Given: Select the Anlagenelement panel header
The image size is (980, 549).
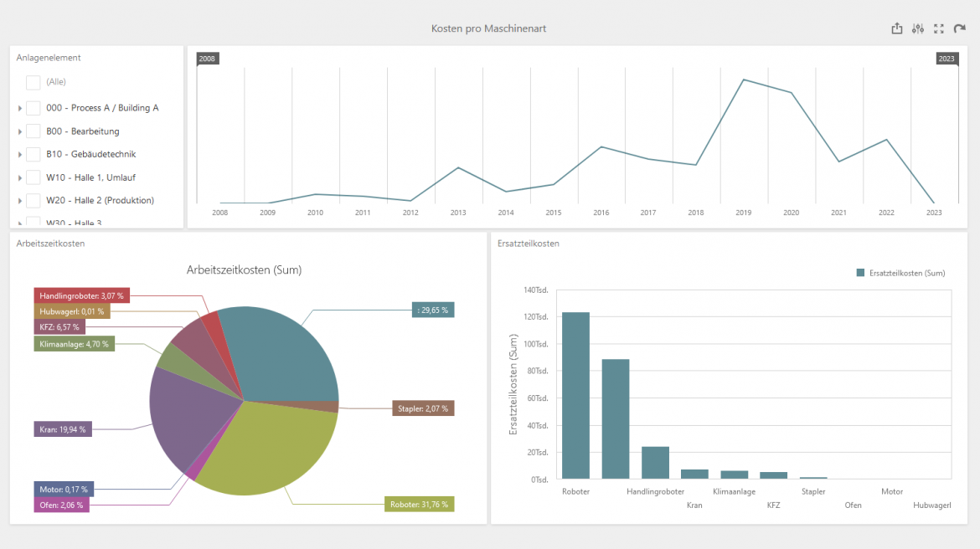Looking at the screenshot, I should coord(48,58).
